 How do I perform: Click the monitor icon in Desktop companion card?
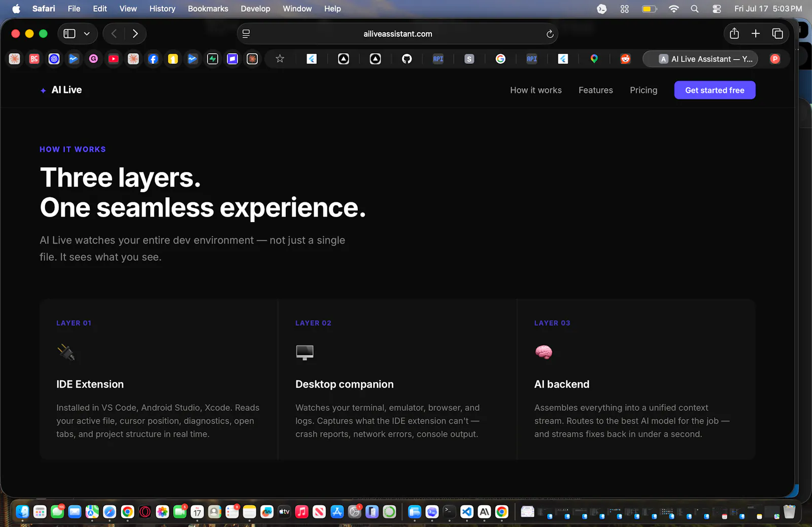click(x=304, y=352)
